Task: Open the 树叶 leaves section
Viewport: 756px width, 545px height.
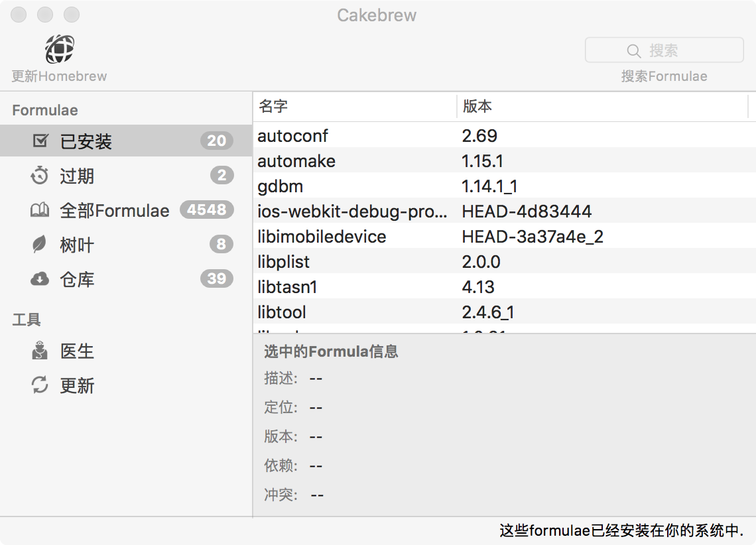Action: [126, 244]
